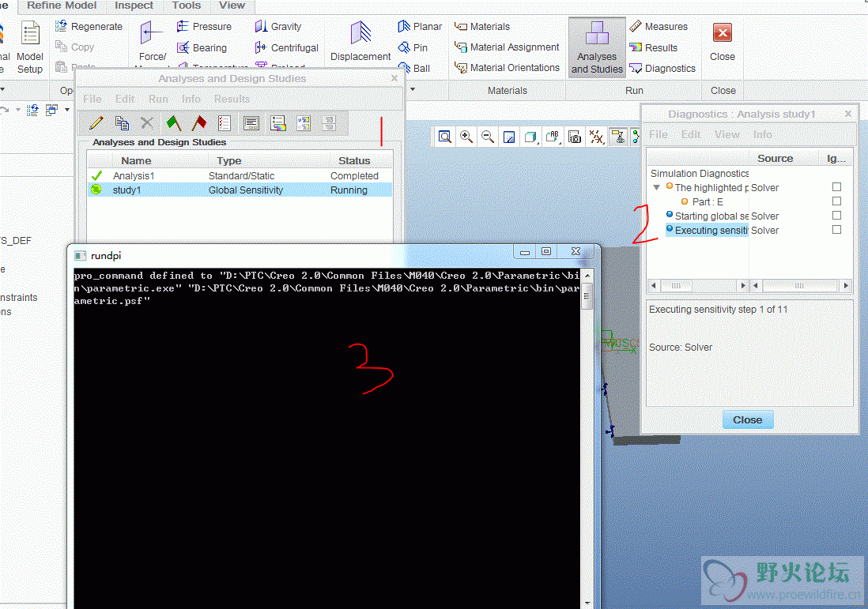Image resolution: width=868 pixels, height=609 pixels.
Task: Click Diagnostics left horizontal scrollbar thumb
Action: click(677, 285)
